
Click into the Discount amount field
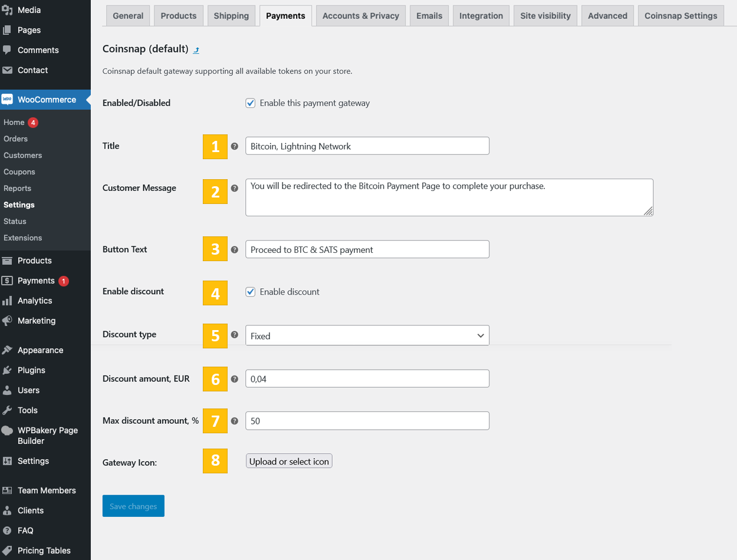[x=367, y=379]
